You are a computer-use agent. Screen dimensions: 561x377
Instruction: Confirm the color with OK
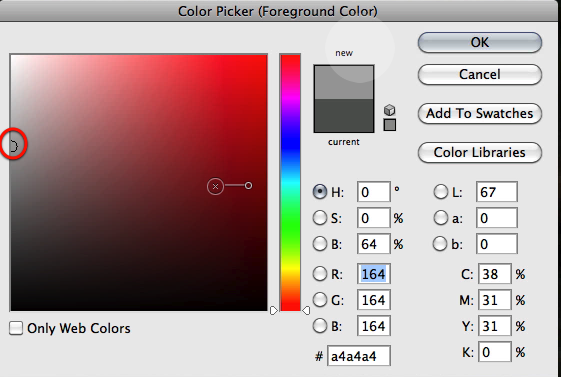(x=480, y=43)
